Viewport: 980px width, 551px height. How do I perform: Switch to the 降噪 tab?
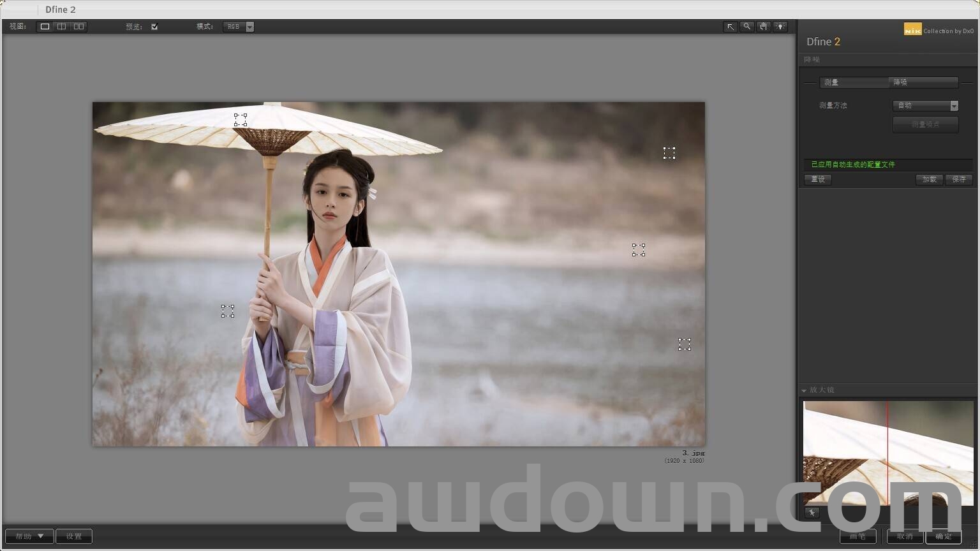tap(923, 82)
